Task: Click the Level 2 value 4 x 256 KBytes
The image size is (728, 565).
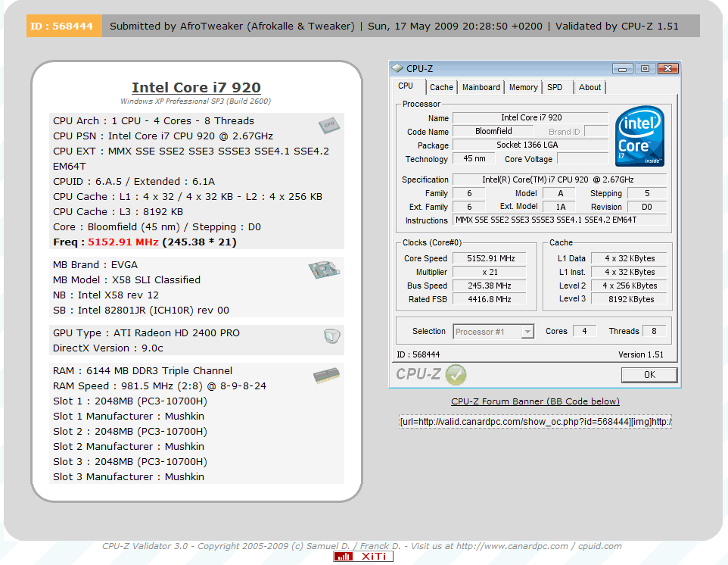Action: tap(630, 286)
